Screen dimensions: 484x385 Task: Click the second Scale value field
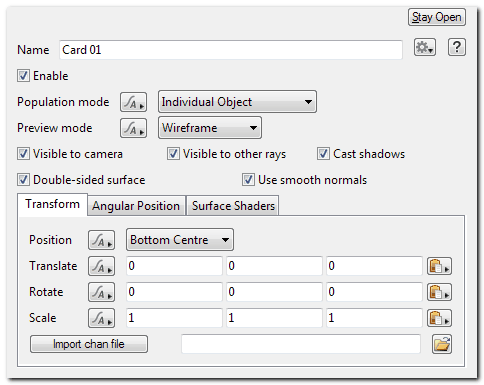point(274,318)
